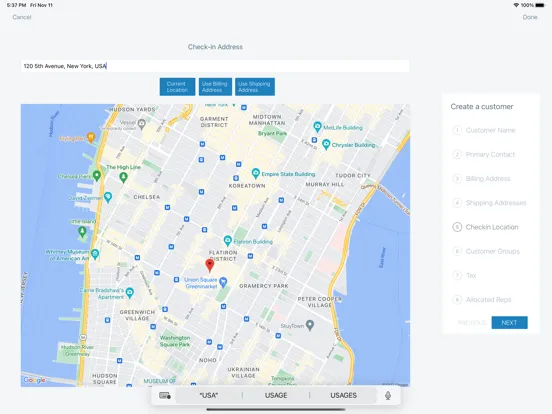Go to Shipping Addresses step
Screen dimensions: 552x414
pyautogui.click(x=489, y=203)
